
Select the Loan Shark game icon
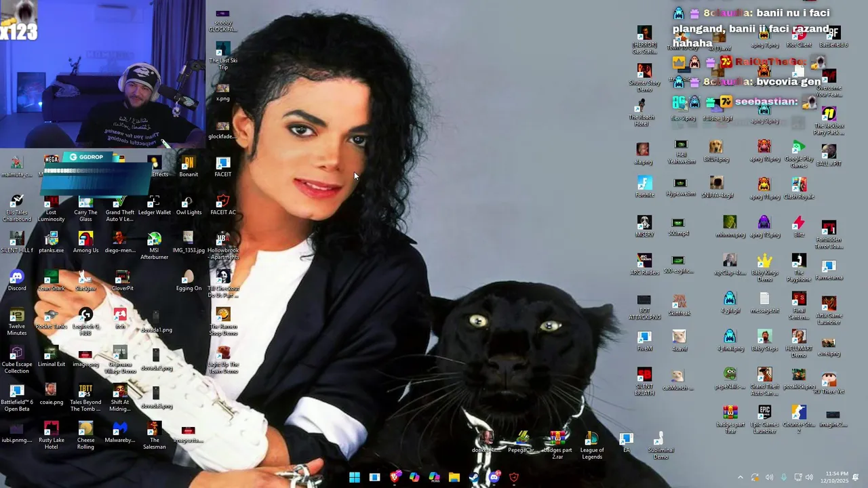coord(51,281)
